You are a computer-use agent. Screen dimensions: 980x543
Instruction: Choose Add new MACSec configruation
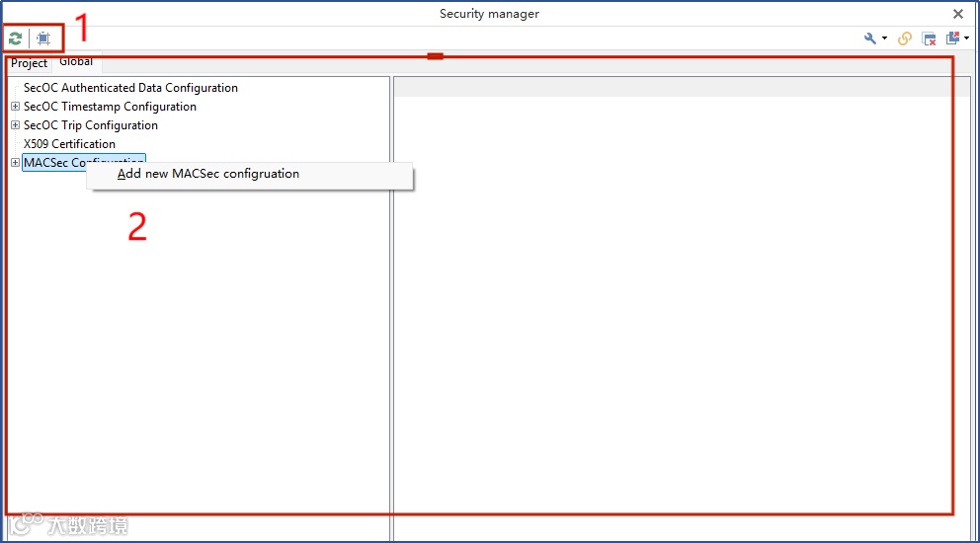250,174
